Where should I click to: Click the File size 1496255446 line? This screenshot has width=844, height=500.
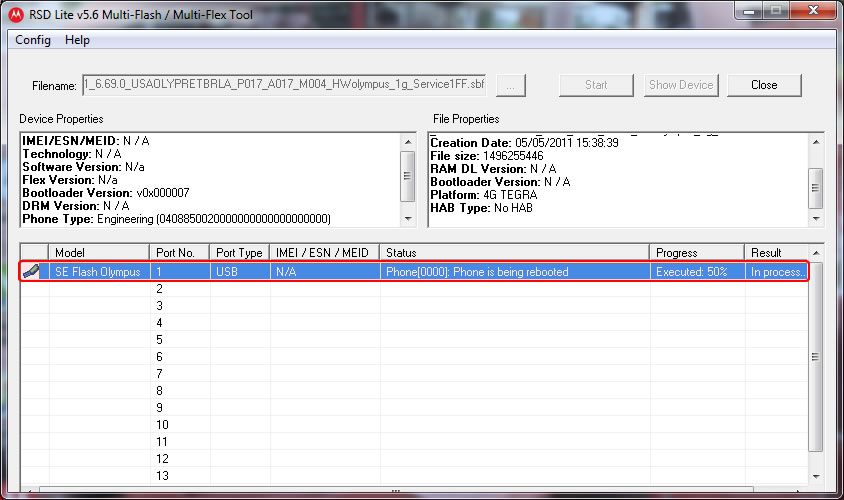487,156
